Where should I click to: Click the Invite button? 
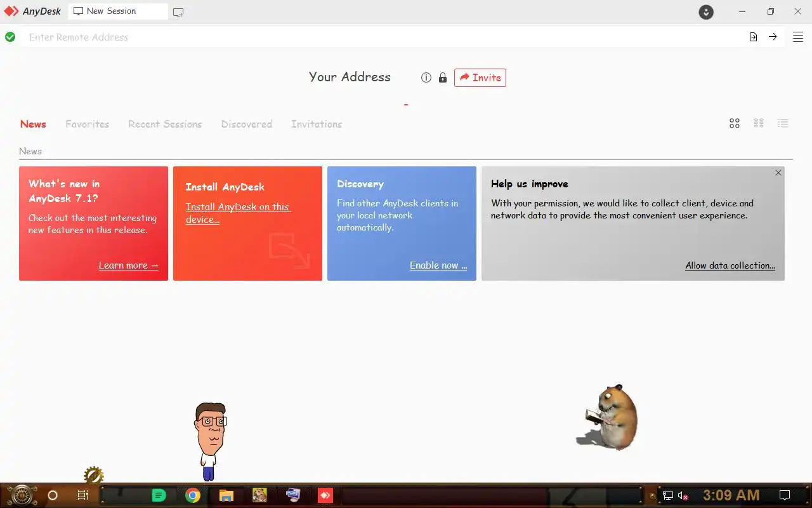click(x=480, y=77)
